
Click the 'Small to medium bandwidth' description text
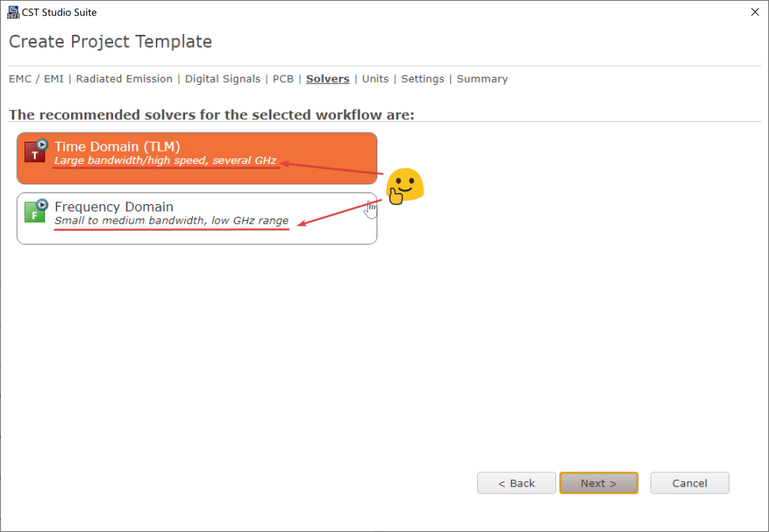click(172, 221)
